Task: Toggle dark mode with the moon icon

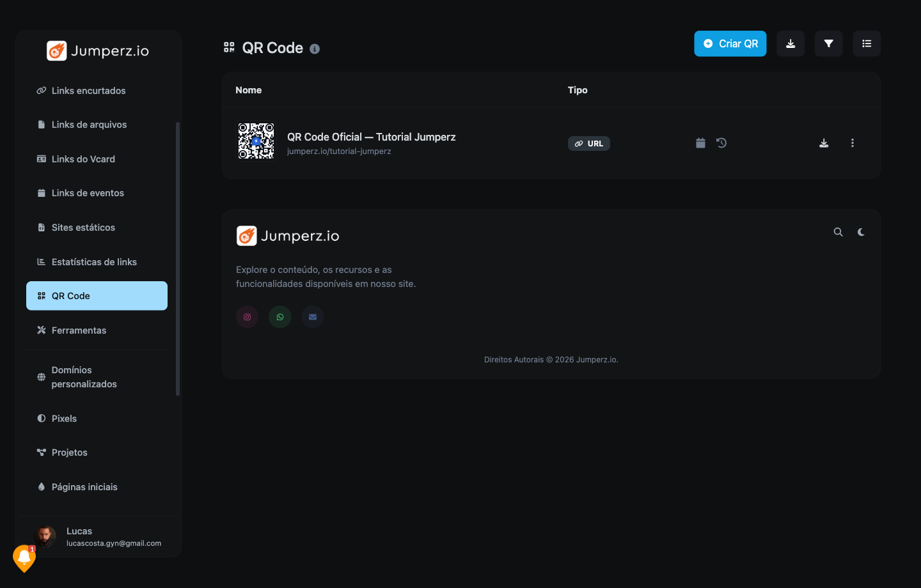Action: coord(861,232)
